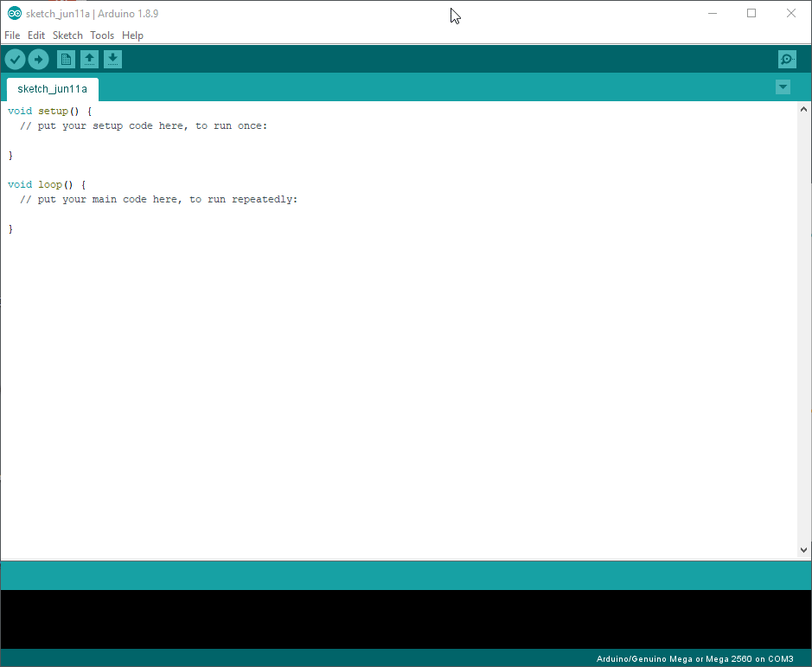Upload sketch with the arrow button

click(x=38, y=60)
